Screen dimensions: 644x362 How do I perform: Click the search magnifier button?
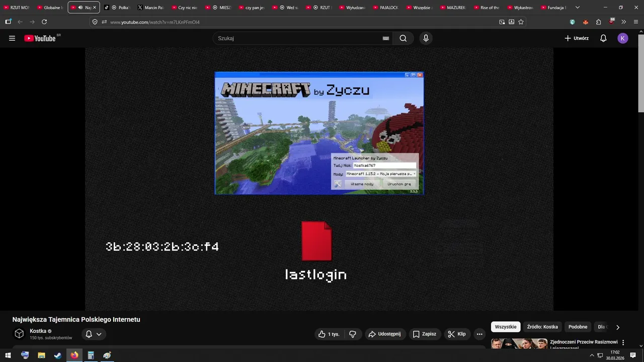point(403,38)
